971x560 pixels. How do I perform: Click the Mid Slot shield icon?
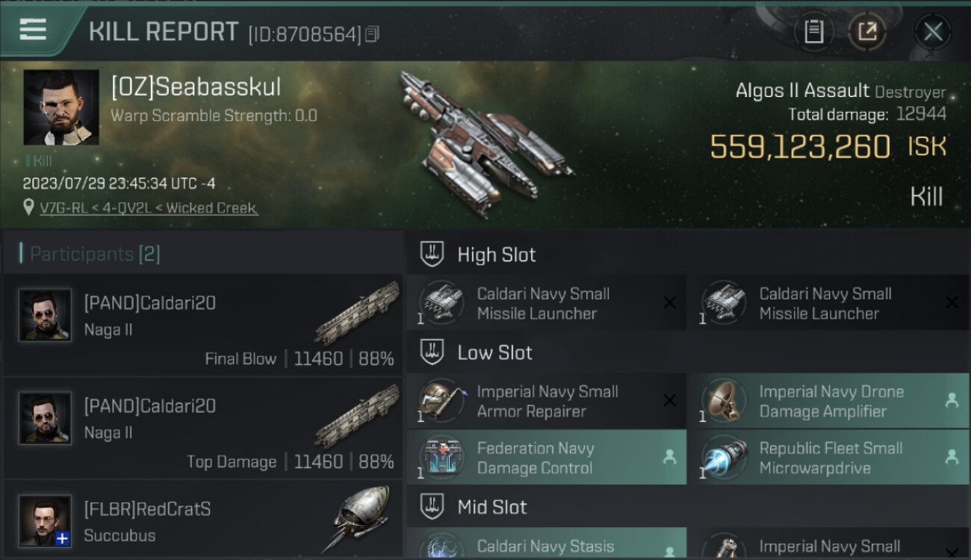[432, 507]
